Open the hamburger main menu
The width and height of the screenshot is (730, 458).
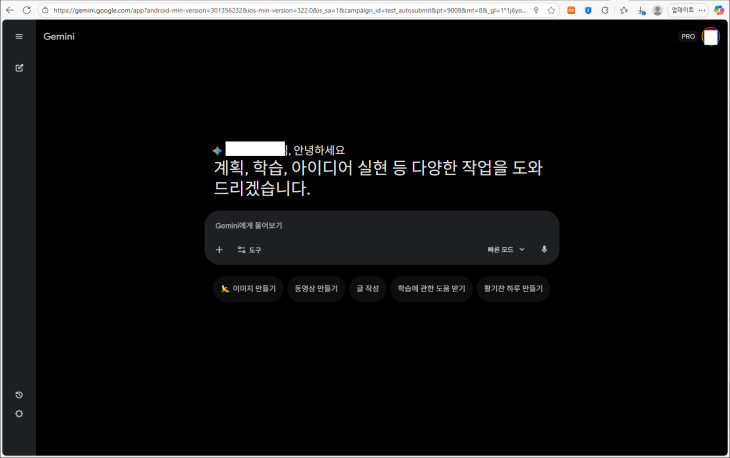[x=19, y=36]
